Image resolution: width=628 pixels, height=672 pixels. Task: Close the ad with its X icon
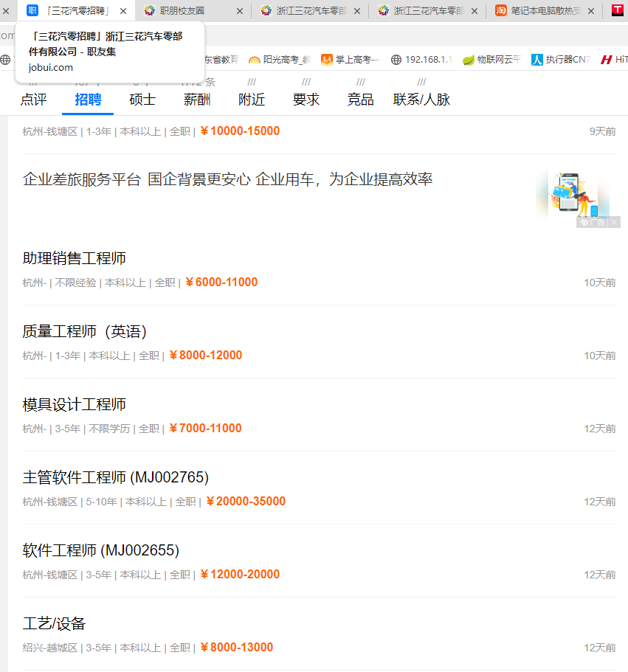[614, 222]
